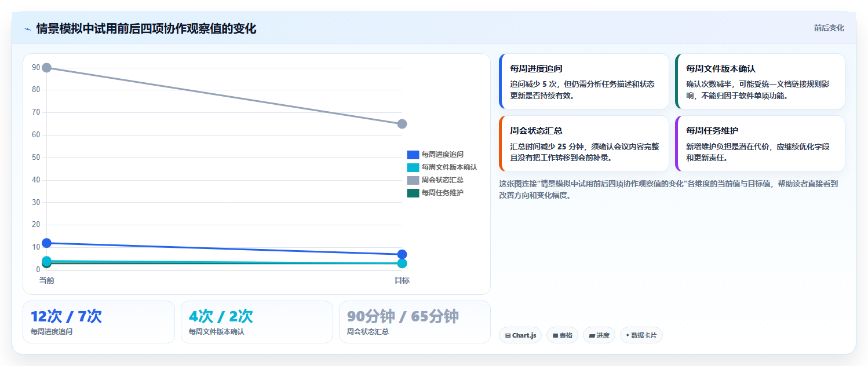Open the 每周进度追问 insight card
Viewport: 868px width, 366px height.
583,82
